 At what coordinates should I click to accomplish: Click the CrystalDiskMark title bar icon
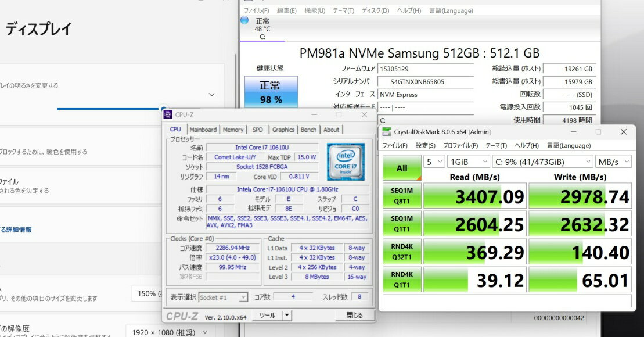point(387,132)
